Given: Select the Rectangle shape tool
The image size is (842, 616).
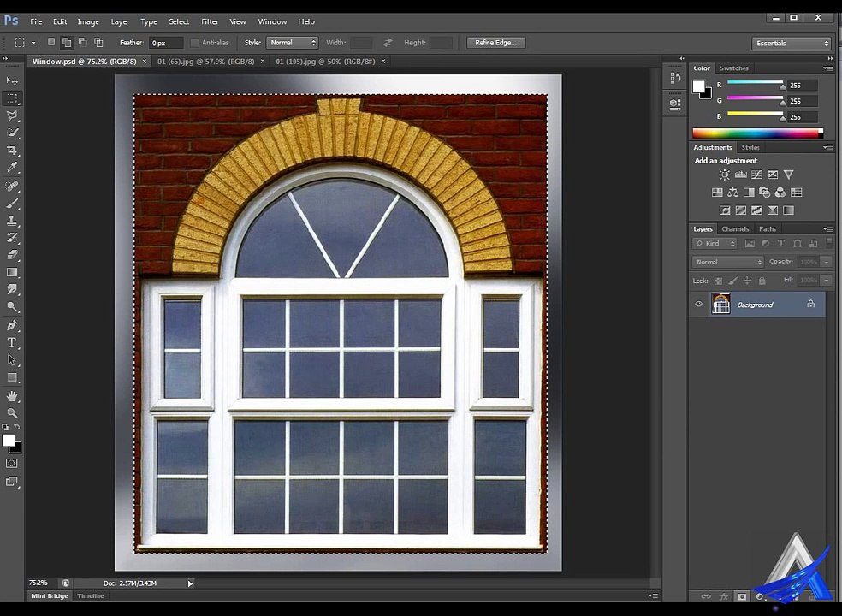Looking at the screenshot, I should (x=12, y=377).
